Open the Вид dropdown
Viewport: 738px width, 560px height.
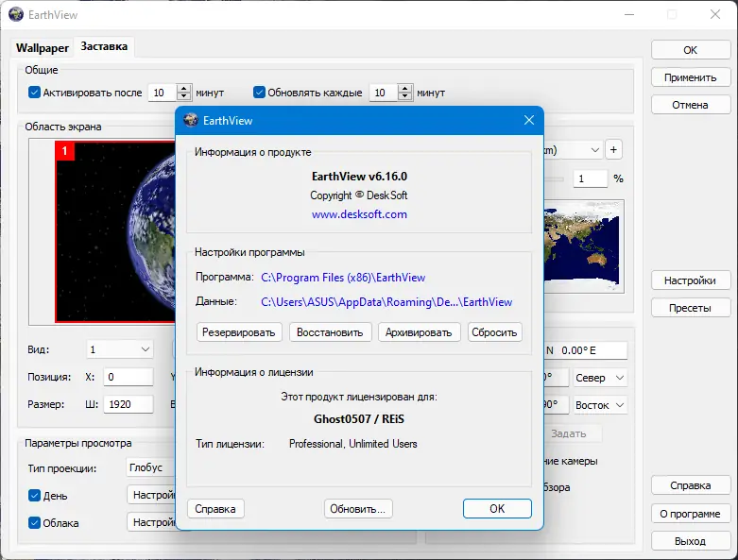click(120, 349)
